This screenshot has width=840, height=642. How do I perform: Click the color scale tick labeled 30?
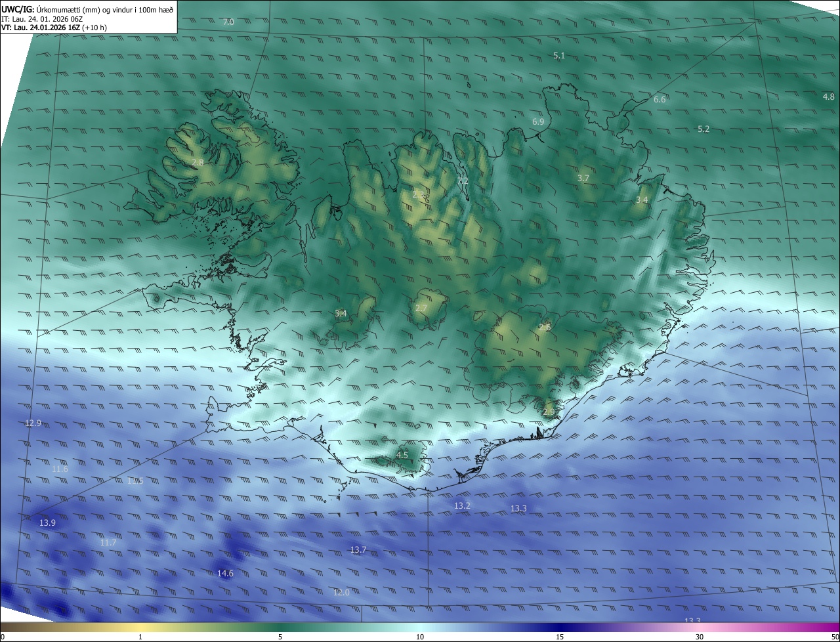click(700, 637)
